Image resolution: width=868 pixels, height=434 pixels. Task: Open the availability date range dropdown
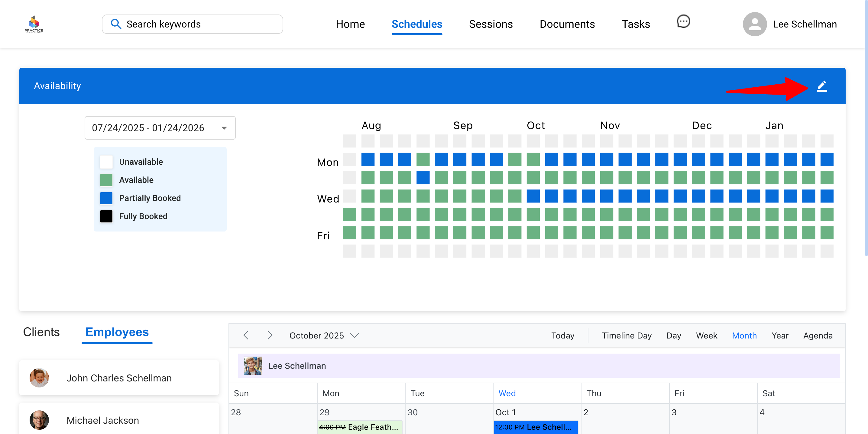pyautogui.click(x=224, y=128)
